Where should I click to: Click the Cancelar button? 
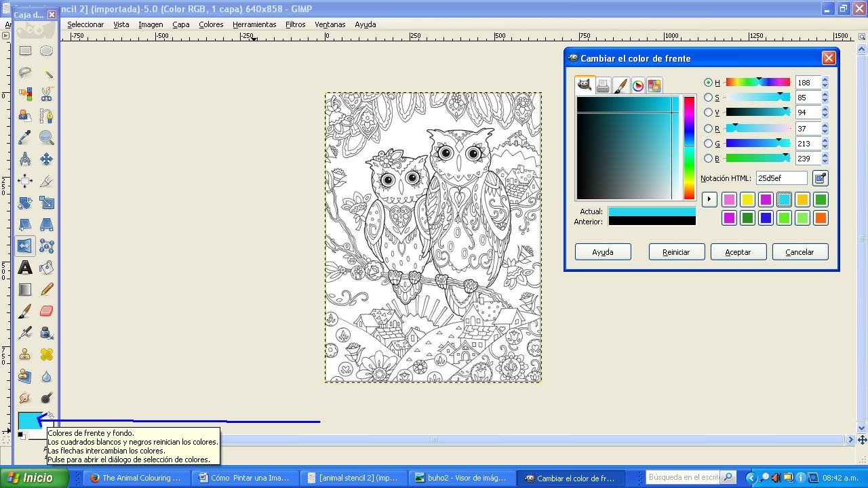tap(800, 252)
